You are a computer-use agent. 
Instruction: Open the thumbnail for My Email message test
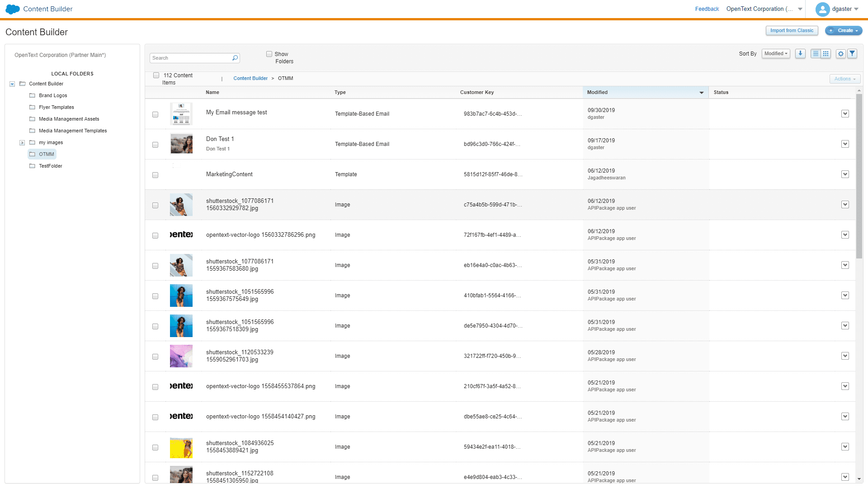point(181,114)
